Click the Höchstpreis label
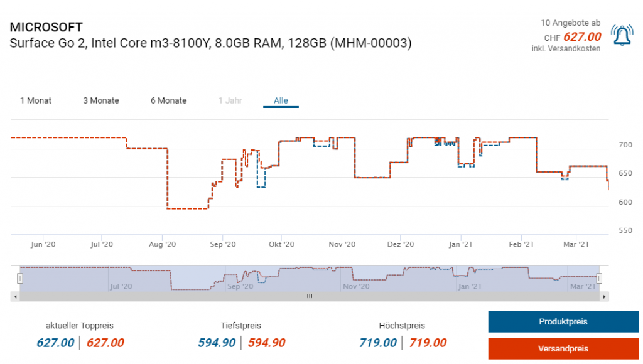This screenshot has height=364, width=643. 402,326
